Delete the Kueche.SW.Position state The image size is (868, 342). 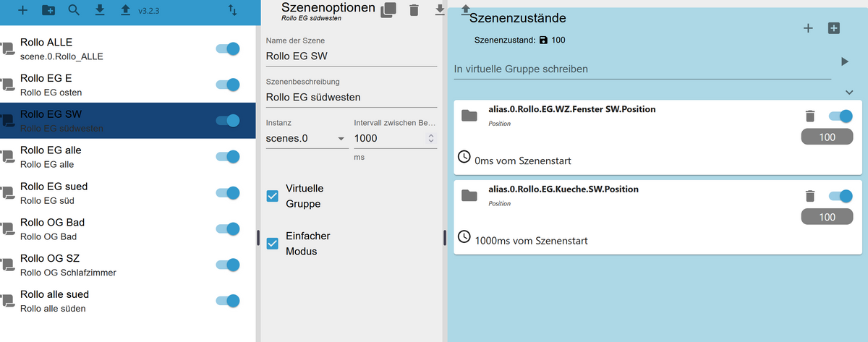click(810, 195)
